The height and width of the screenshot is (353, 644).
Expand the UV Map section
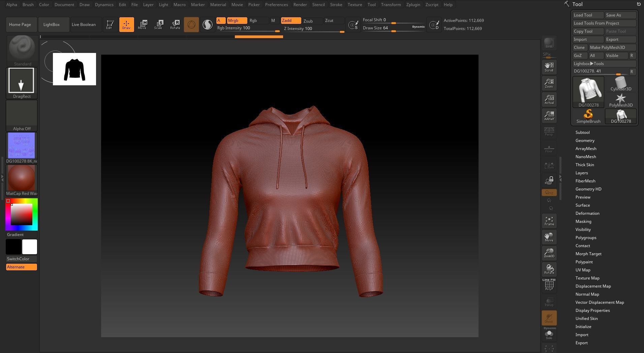583,270
